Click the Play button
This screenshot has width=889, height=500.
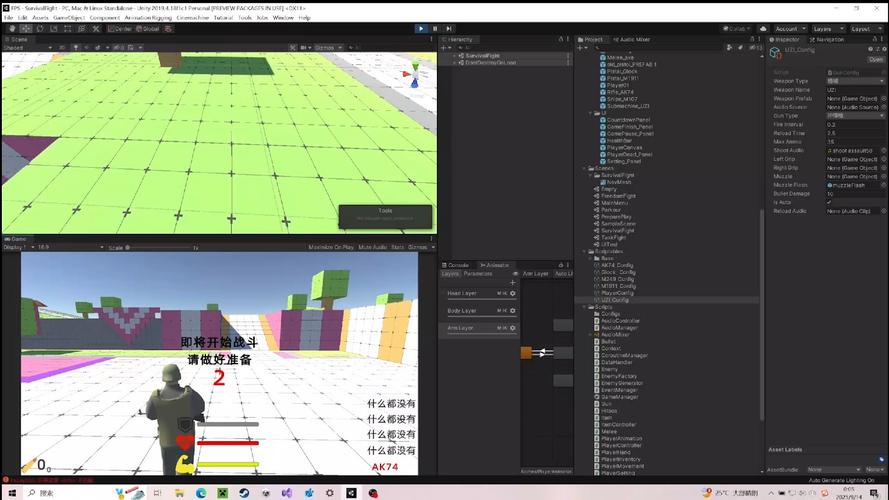(x=421, y=28)
